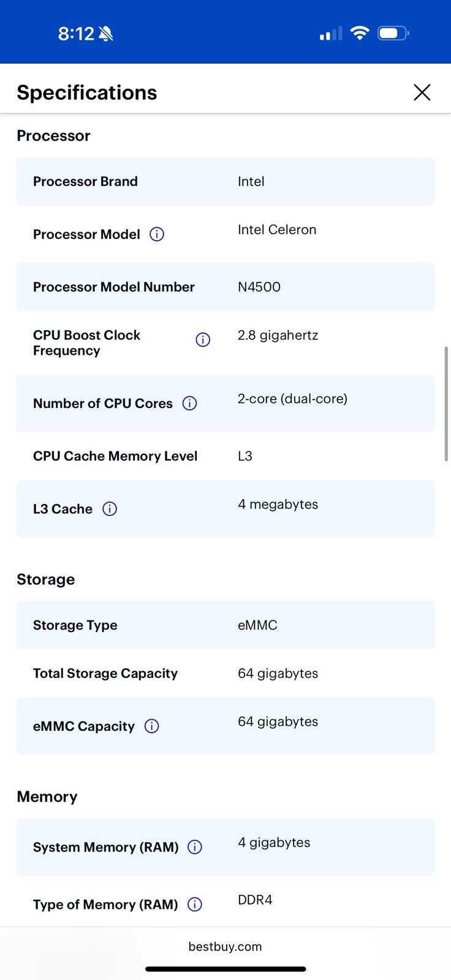Viewport: 451px width, 980px height.
Task: Tap the time display in status bar
Action: 76,34
